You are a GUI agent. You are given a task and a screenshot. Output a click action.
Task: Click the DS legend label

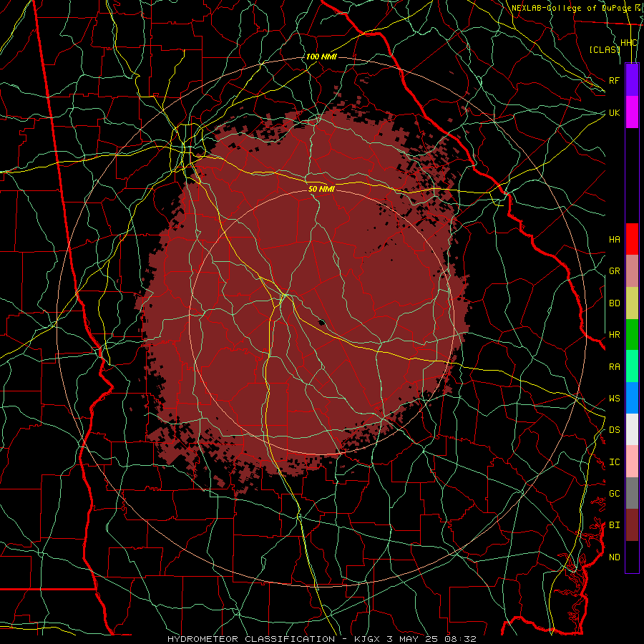click(615, 429)
